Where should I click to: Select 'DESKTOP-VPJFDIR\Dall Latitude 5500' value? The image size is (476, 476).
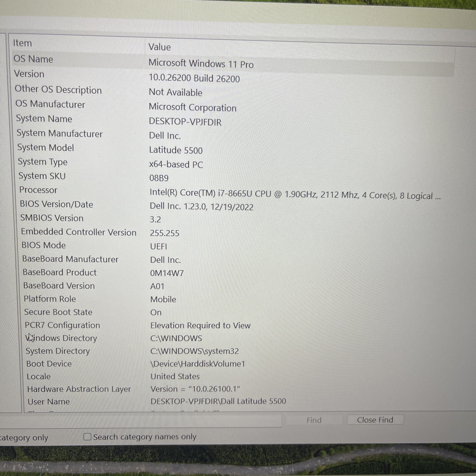click(x=218, y=401)
